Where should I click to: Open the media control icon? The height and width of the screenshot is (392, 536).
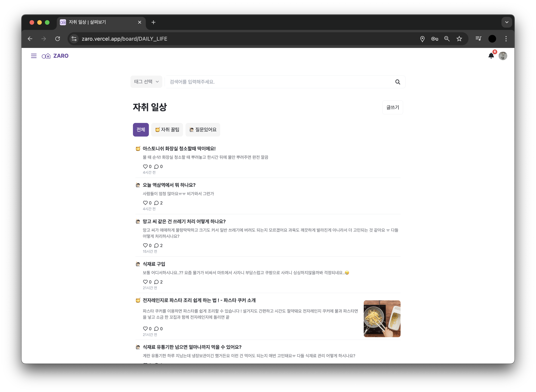coord(478,38)
